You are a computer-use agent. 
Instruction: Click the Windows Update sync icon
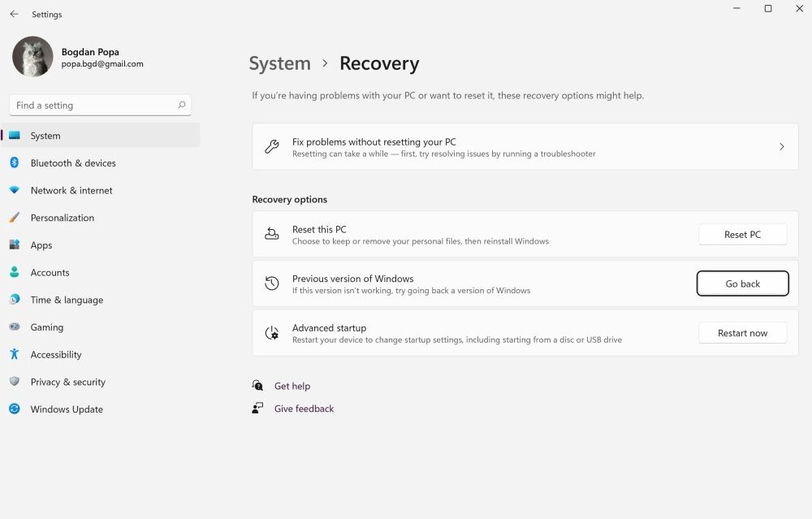coord(15,409)
